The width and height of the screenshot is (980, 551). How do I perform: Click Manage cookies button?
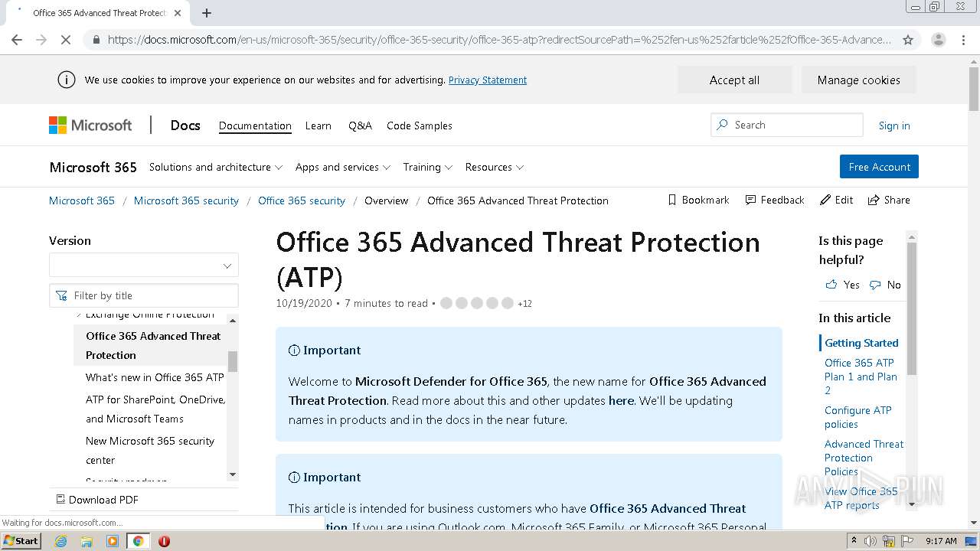(x=858, y=80)
